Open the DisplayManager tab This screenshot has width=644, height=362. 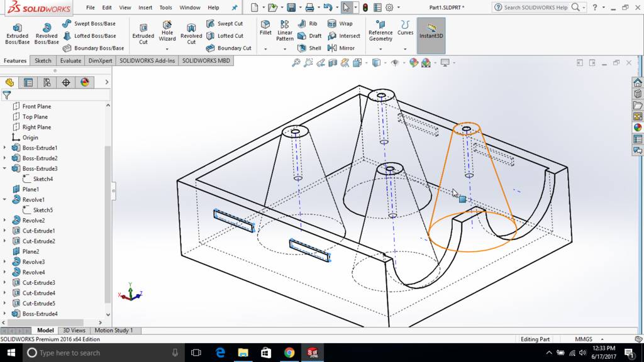85,82
